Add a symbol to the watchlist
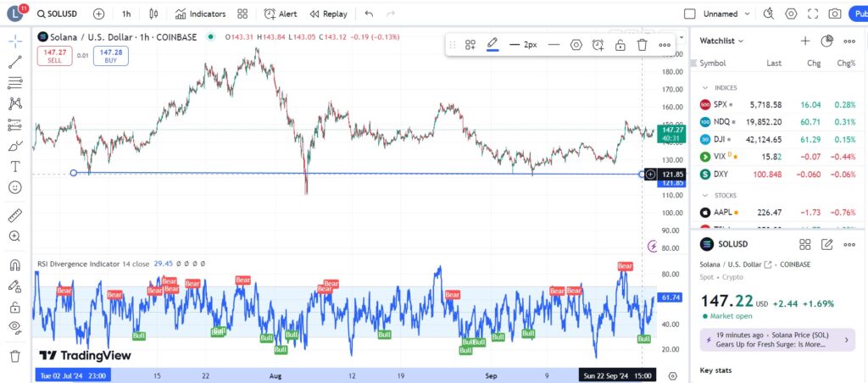 click(x=805, y=41)
